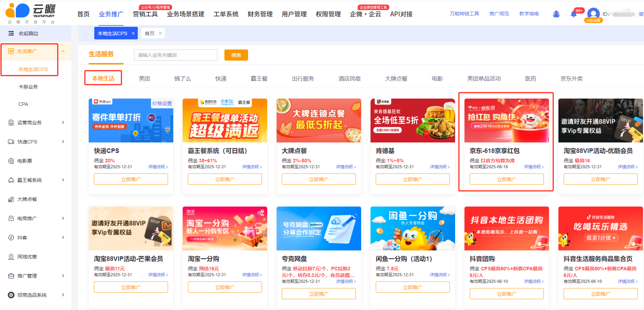
Task: Select the 京东外卖 category tab
Action: (x=572, y=79)
